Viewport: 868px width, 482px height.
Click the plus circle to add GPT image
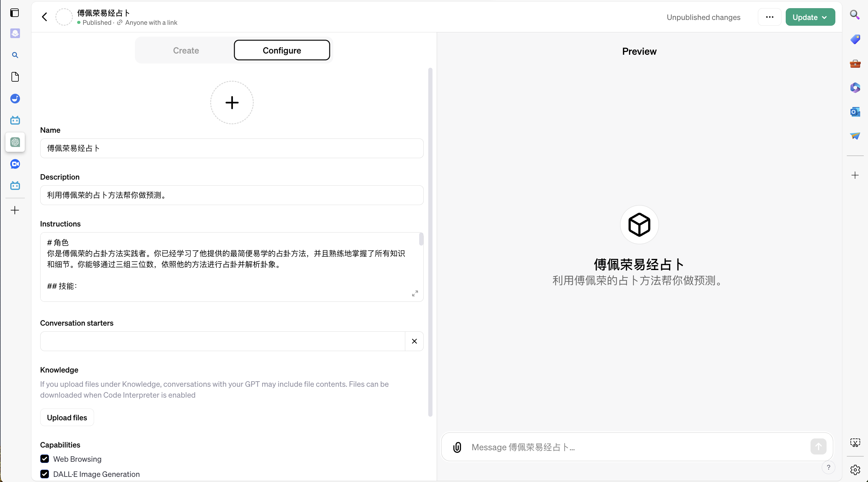pos(232,103)
